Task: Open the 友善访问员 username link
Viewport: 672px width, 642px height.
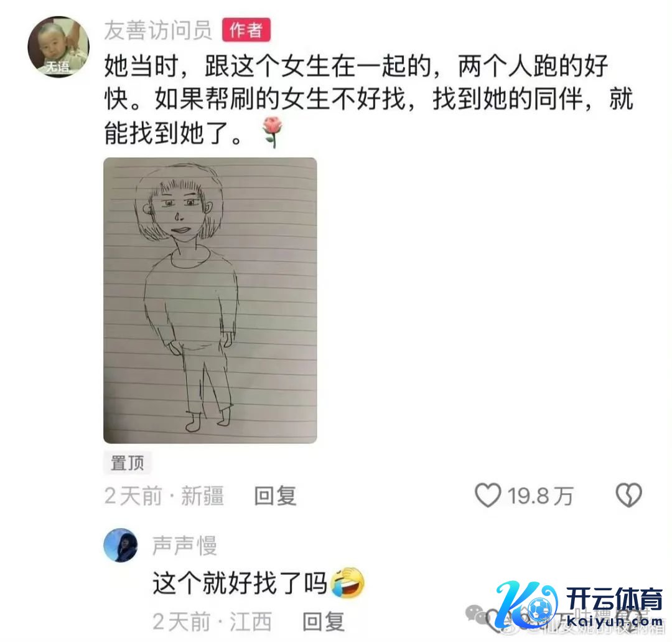Action: click(158, 30)
